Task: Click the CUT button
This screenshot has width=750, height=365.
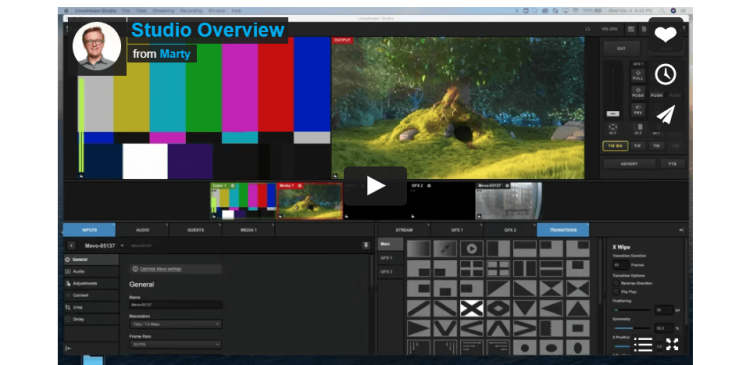Action: pos(621,49)
